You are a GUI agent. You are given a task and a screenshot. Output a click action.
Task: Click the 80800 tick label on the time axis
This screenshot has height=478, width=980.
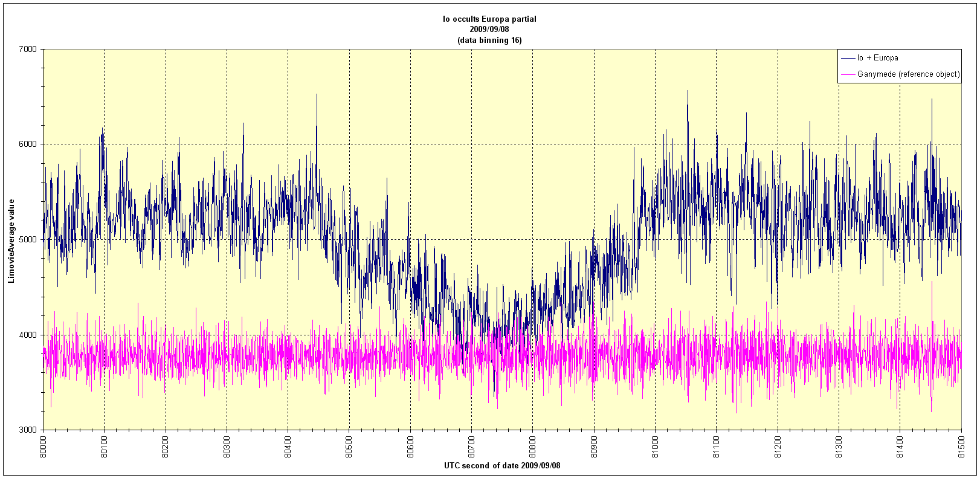532,446
